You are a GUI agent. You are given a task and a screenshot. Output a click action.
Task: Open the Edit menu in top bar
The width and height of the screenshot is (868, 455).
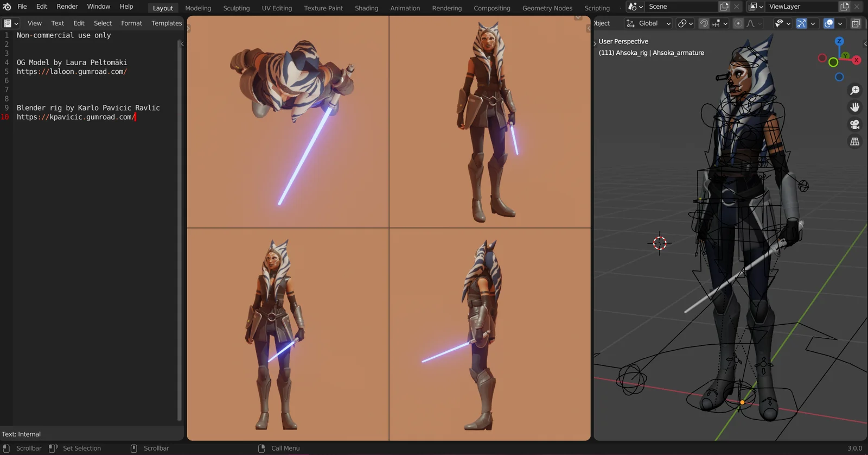pos(42,7)
